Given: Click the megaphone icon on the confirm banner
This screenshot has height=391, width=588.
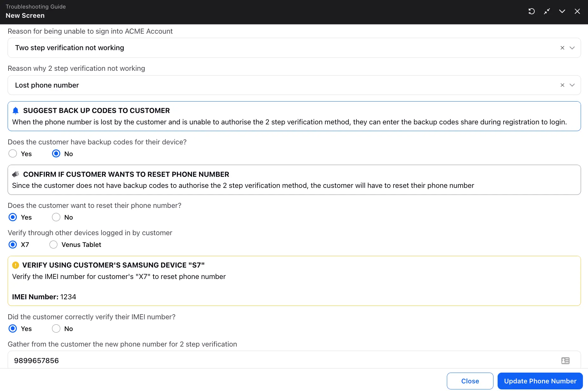Looking at the screenshot, I should pos(16,174).
